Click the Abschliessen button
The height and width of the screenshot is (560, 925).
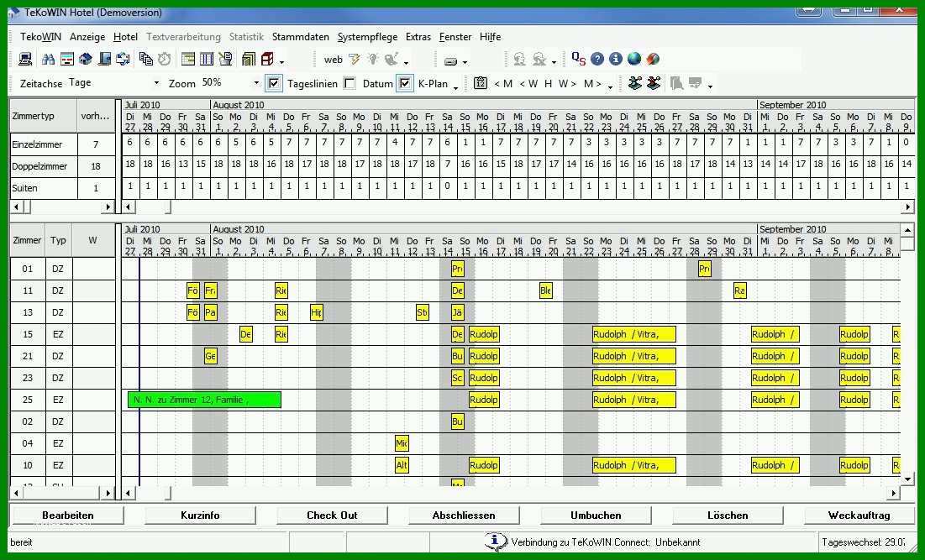pos(464,516)
